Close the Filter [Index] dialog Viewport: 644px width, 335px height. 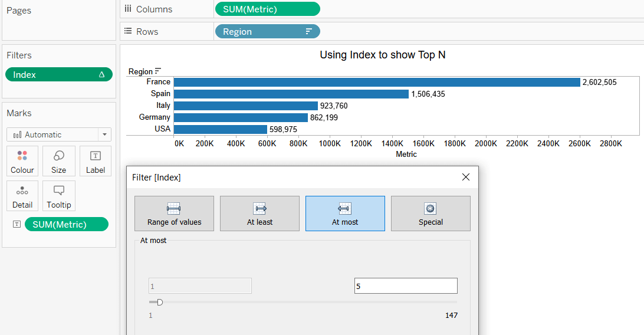(466, 177)
